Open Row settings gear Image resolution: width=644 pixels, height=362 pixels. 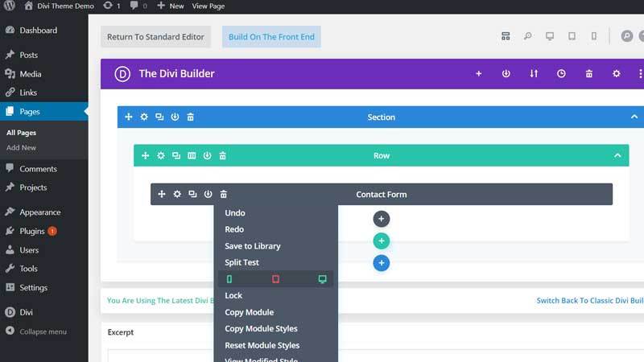pos(160,155)
